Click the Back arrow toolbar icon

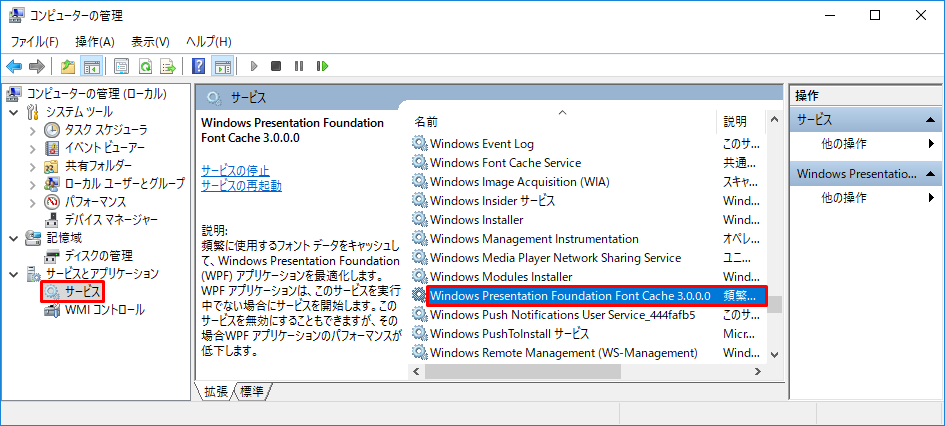pos(14,66)
